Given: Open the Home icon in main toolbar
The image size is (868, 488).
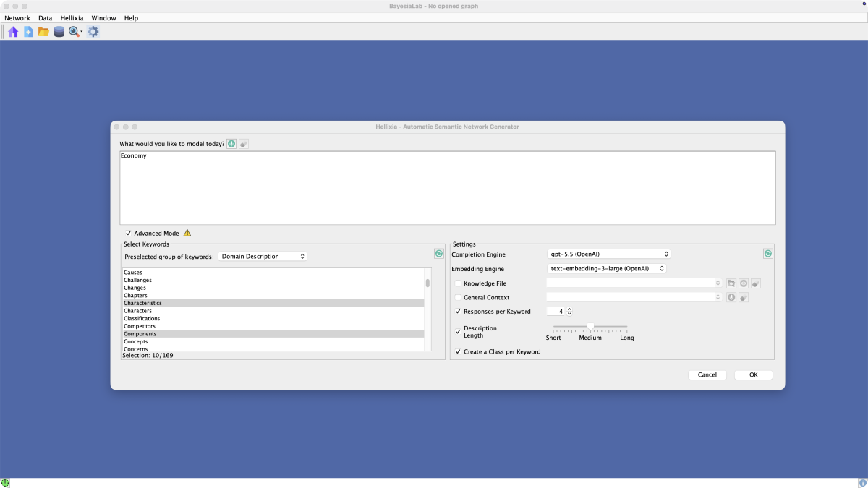Looking at the screenshot, I should pos(13,32).
